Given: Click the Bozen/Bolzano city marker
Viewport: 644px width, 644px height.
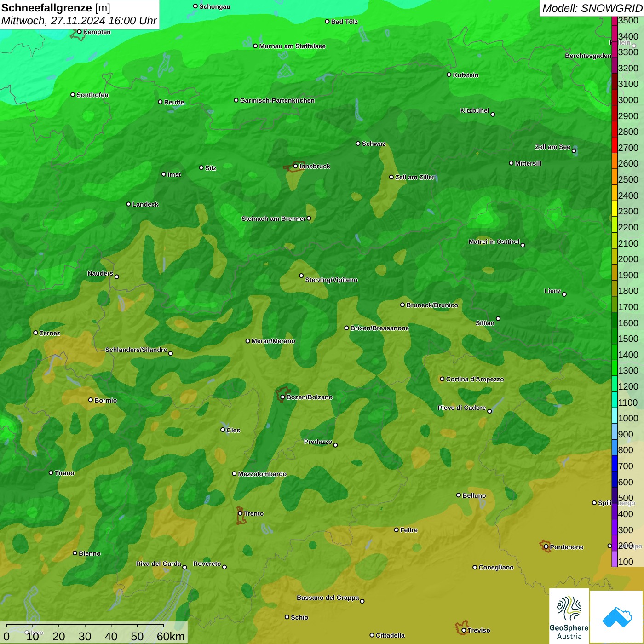Looking at the screenshot, I should point(282,397).
